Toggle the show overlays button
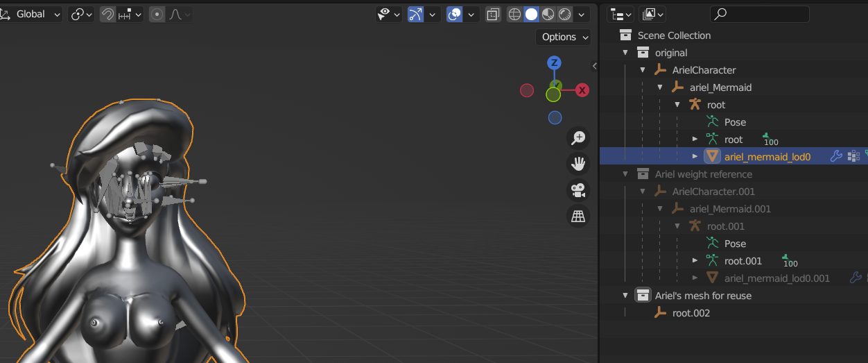The height and width of the screenshot is (363, 868). pyautogui.click(x=455, y=14)
